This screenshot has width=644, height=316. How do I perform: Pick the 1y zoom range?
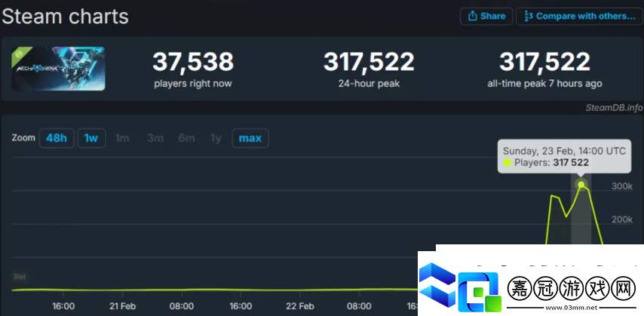click(216, 138)
